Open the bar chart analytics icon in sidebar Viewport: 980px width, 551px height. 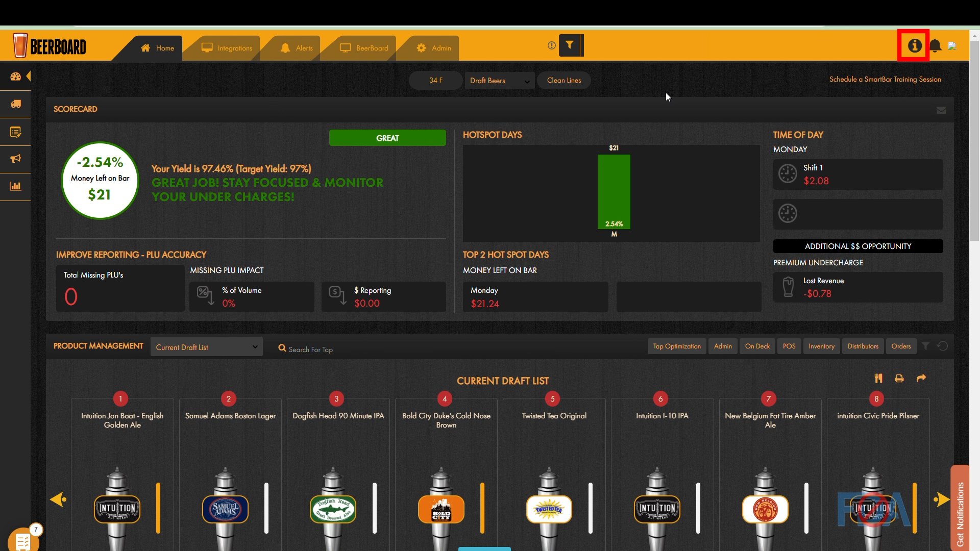(x=16, y=187)
